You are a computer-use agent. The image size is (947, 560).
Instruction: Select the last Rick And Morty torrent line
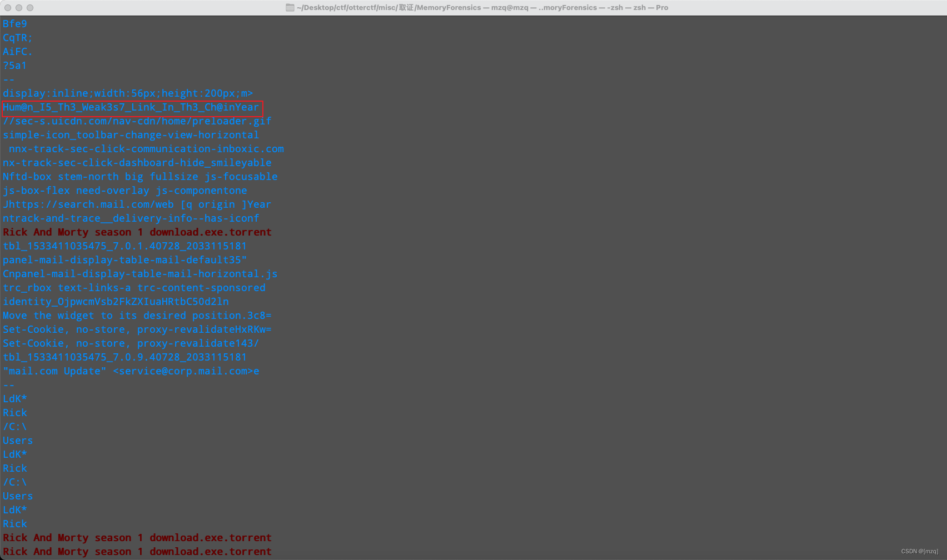pos(137,552)
